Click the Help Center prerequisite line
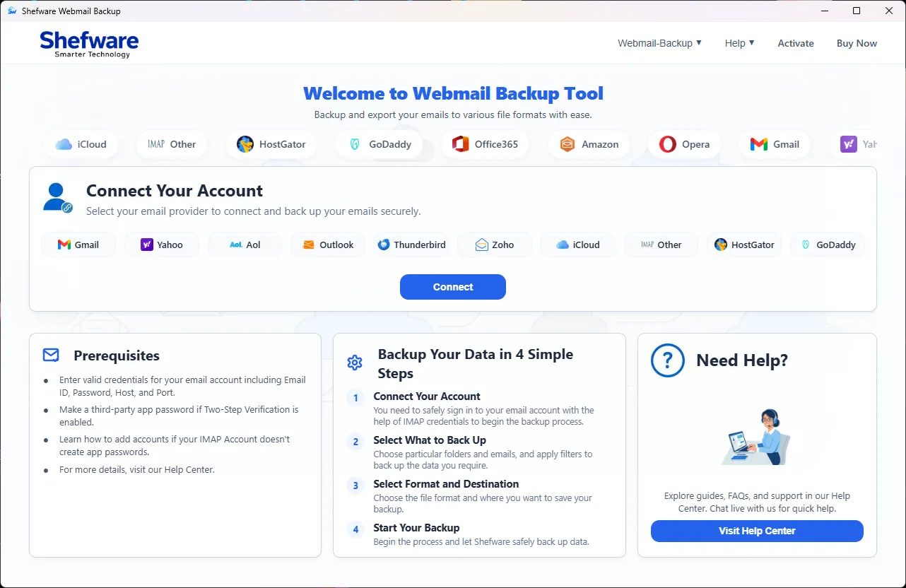The height and width of the screenshot is (588, 906). [x=137, y=469]
